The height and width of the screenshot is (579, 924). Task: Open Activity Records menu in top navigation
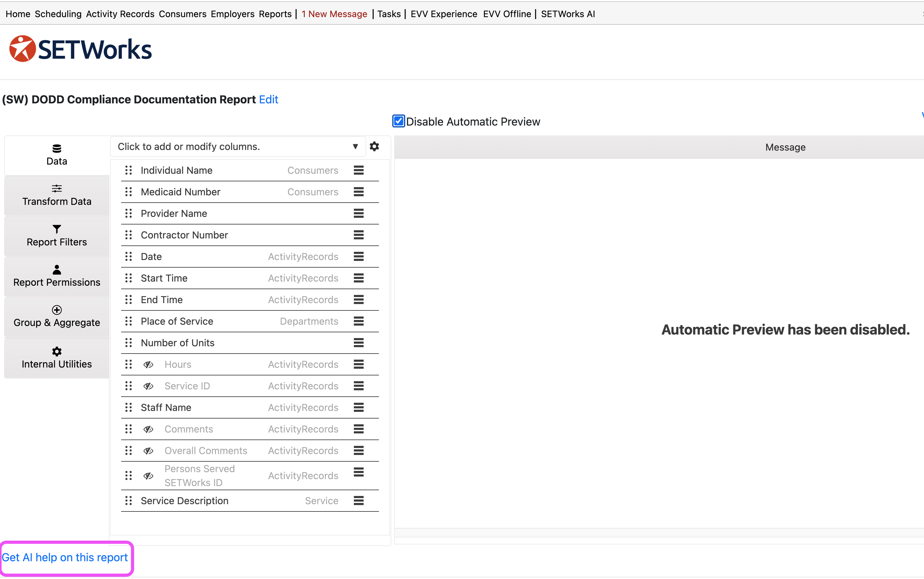point(120,14)
